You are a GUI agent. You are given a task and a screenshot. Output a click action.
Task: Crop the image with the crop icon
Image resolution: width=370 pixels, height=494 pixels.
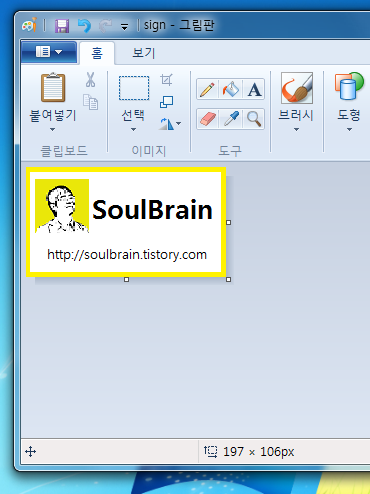click(x=166, y=80)
